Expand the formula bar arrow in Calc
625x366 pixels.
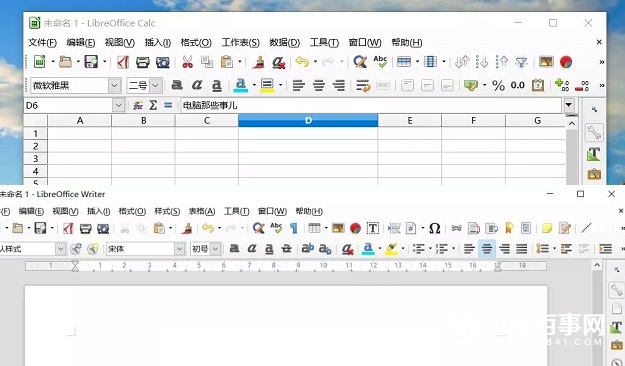tap(569, 105)
